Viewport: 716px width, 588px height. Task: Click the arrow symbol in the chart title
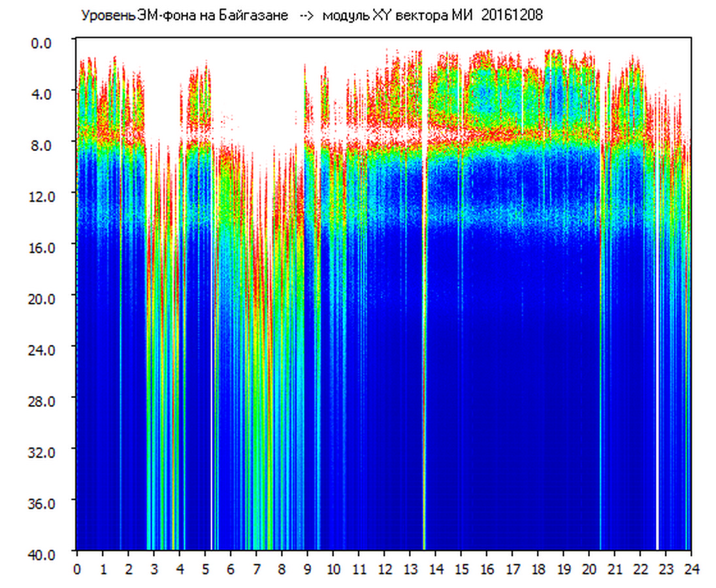pyautogui.click(x=306, y=16)
